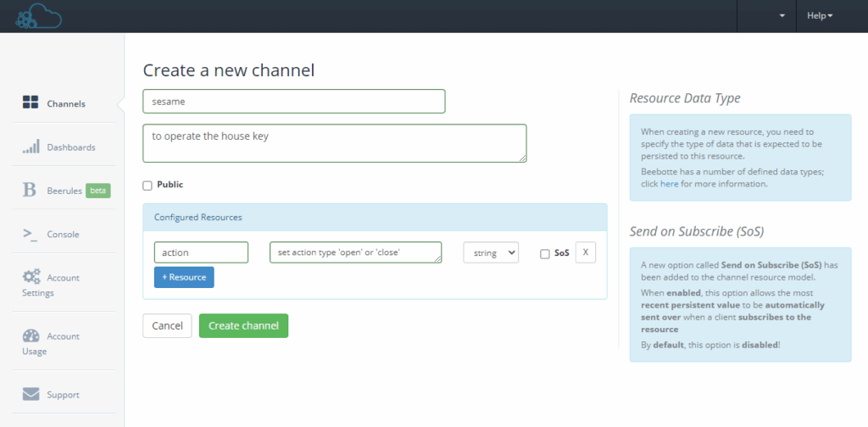This screenshot has width=868, height=427.
Task: Click the Support envelope icon
Action: click(31, 394)
